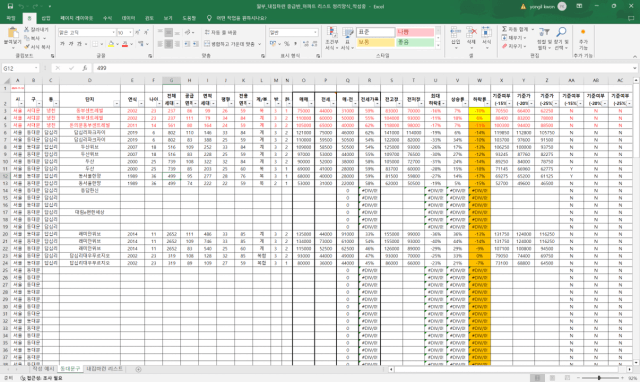The image size is (640, 382).
Task: Click the Name Box showing G12
Action: pos(20,68)
